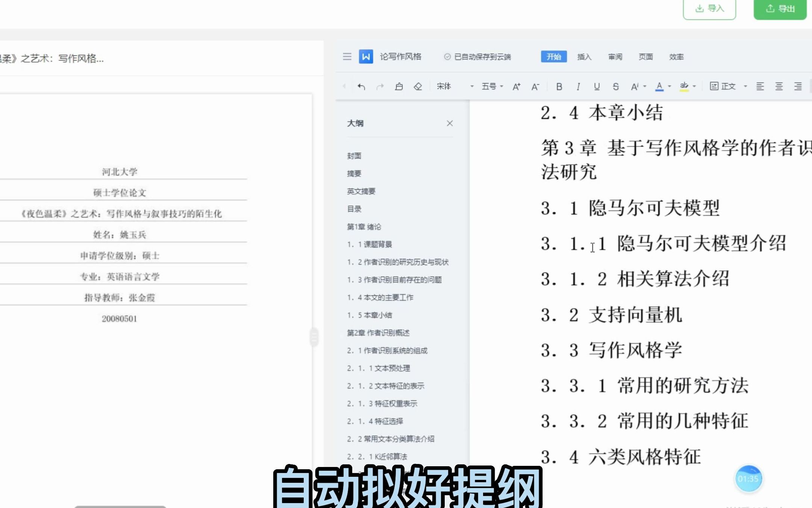Align text to the left
Screen dimensions: 812x508
pos(760,87)
